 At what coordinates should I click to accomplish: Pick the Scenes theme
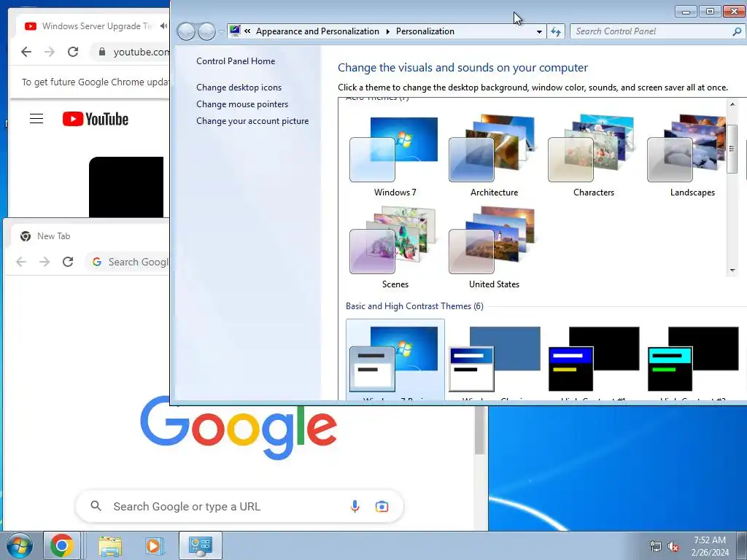click(x=395, y=248)
